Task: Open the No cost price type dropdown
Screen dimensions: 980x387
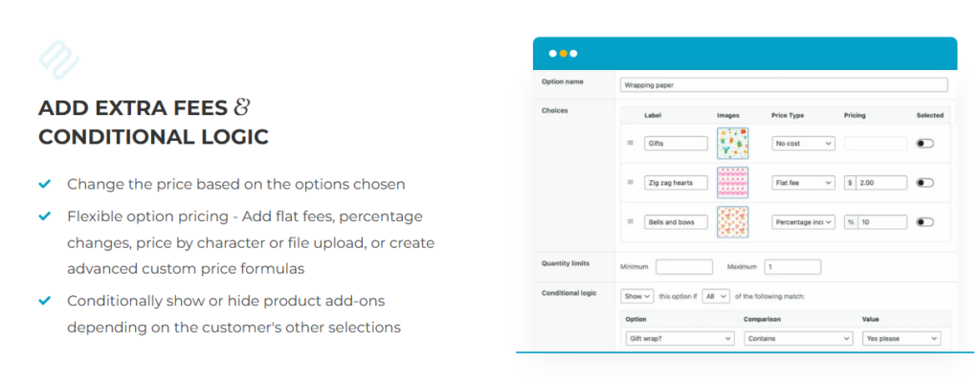Action: 803,143
